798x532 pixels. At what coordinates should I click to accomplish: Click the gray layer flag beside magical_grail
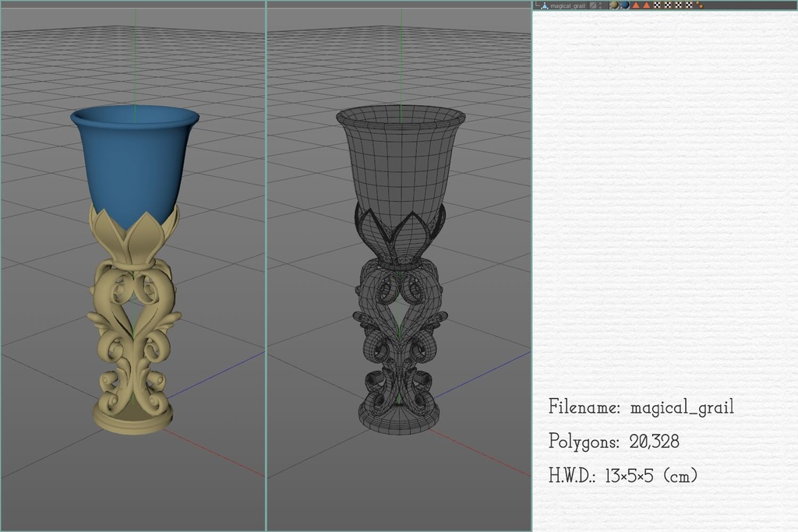(593, 5)
